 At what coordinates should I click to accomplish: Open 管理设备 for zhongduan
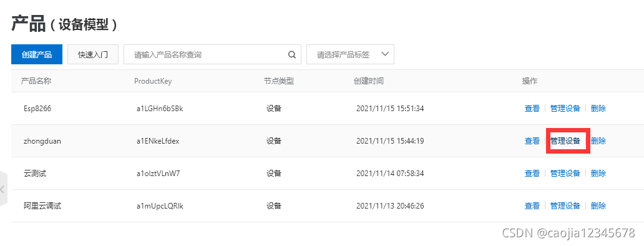[x=565, y=141]
